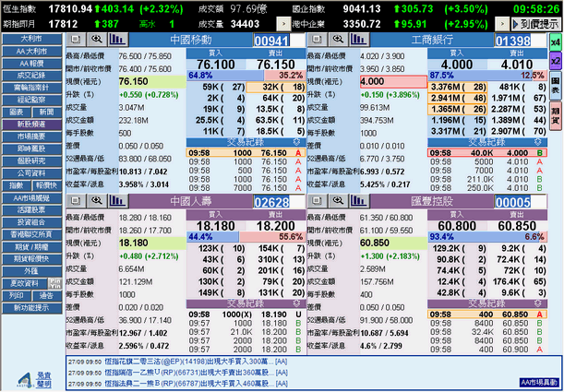The width and height of the screenshot is (564, 392).
Task: Open 經紀監察 in the sidebar
Action: 32,100
